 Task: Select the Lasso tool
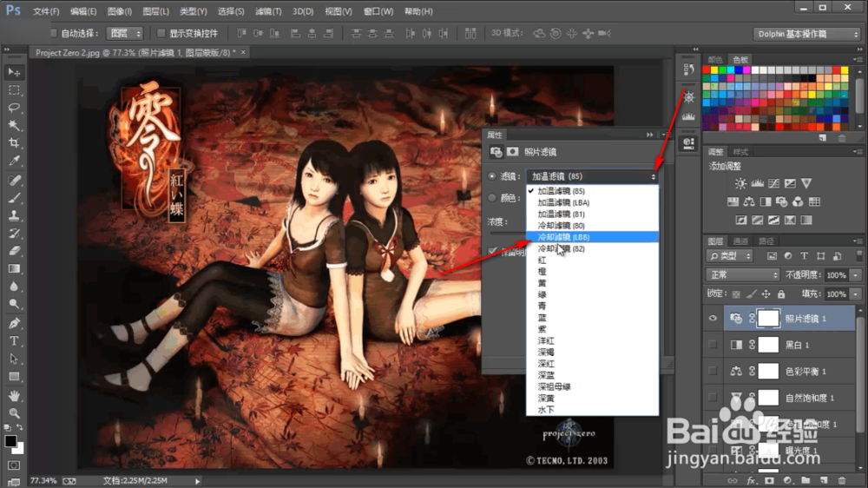tap(14, 108)
